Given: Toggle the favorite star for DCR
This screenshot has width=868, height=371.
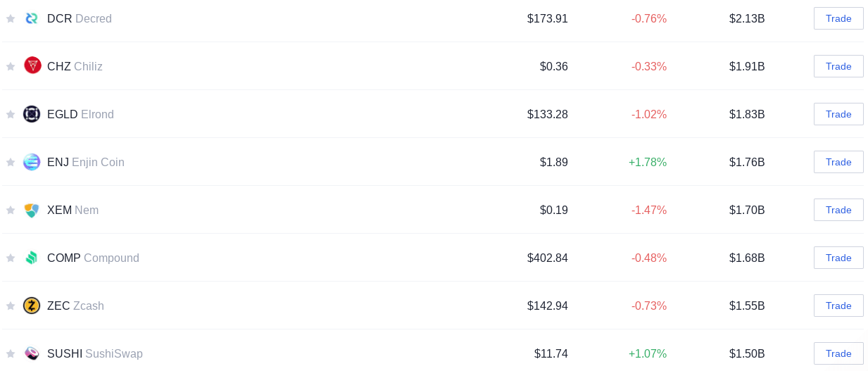Looking at the screenshot, I should [x=11, y=18].
